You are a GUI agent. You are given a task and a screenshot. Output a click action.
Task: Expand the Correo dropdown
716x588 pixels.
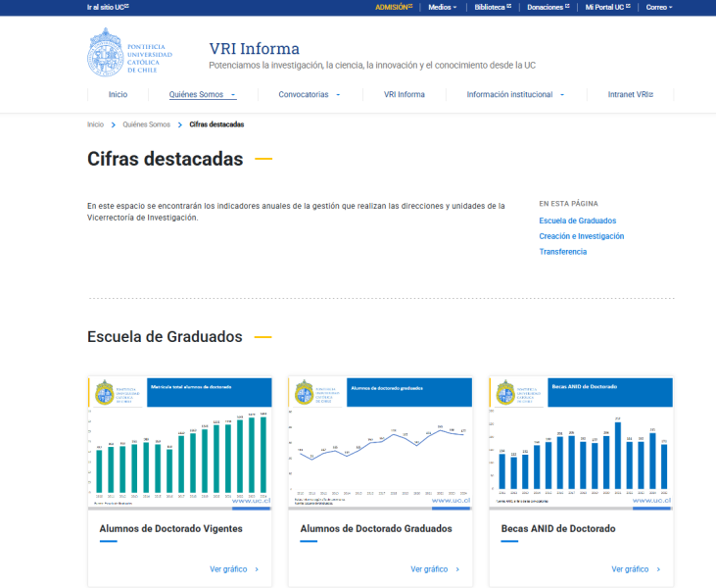tap(659, 7)
